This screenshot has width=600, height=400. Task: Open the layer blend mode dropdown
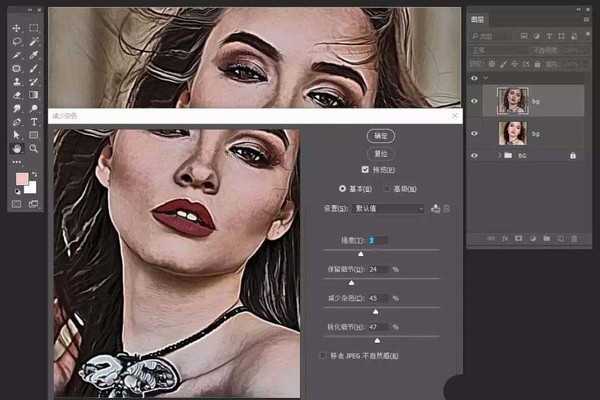click(x=496, y=50)
